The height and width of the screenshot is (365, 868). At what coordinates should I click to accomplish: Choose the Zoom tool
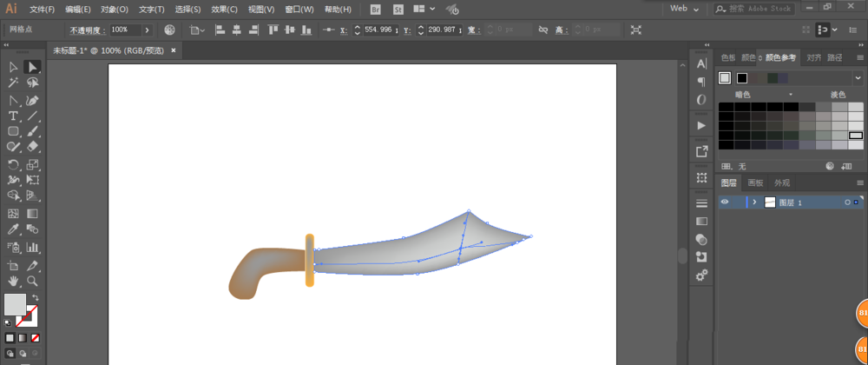(32, 282)
